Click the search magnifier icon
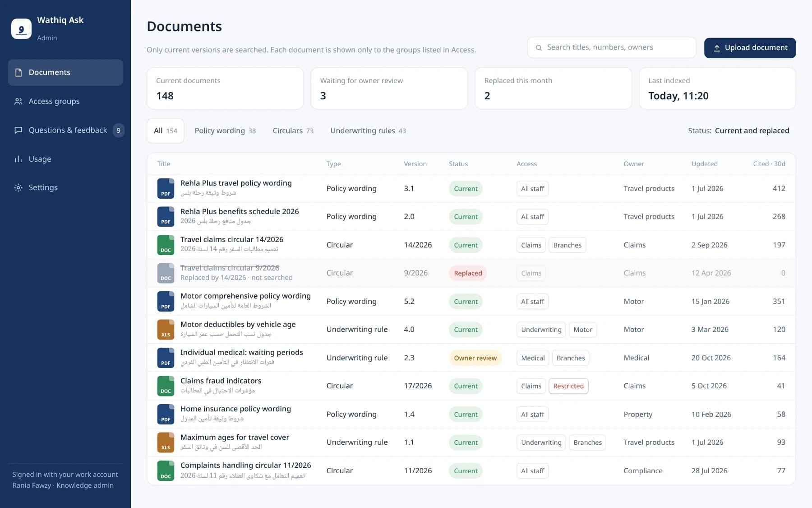Viewport: 812px width, 508px height. (x=539, y=47)
